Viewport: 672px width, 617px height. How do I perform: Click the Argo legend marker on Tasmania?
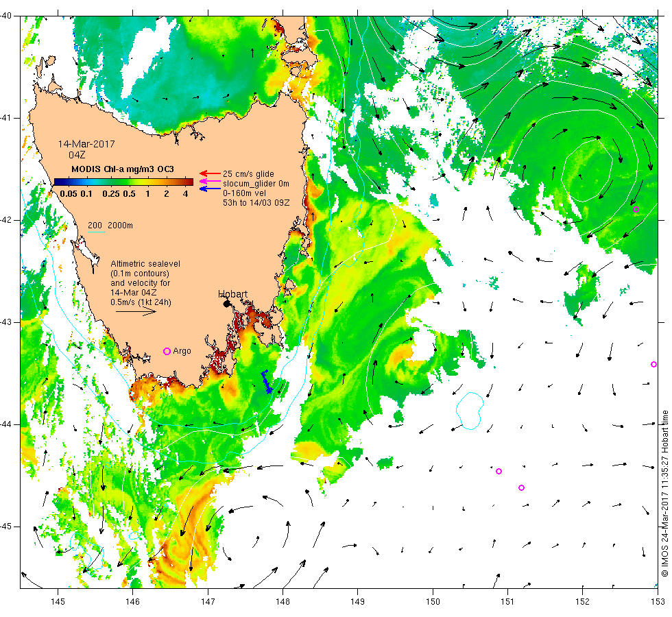tap(167, 351)
